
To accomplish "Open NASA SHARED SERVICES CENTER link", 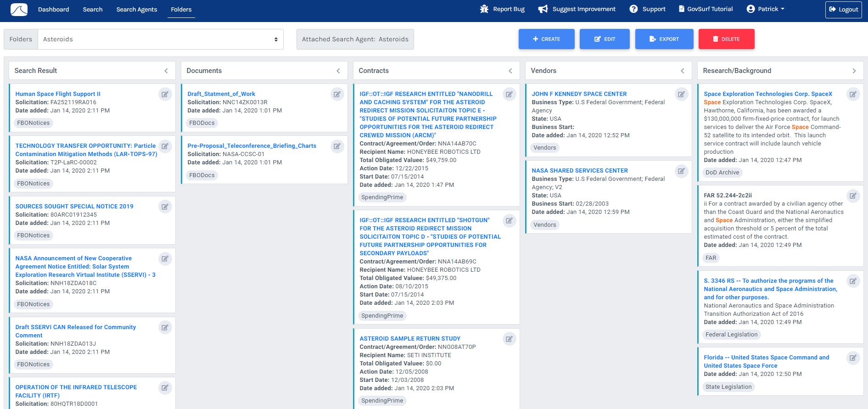I will pos(580,171).
